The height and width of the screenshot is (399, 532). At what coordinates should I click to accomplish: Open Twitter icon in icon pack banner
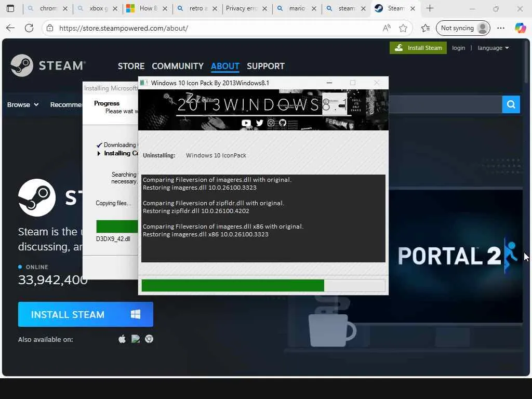[x=260, y=123]
